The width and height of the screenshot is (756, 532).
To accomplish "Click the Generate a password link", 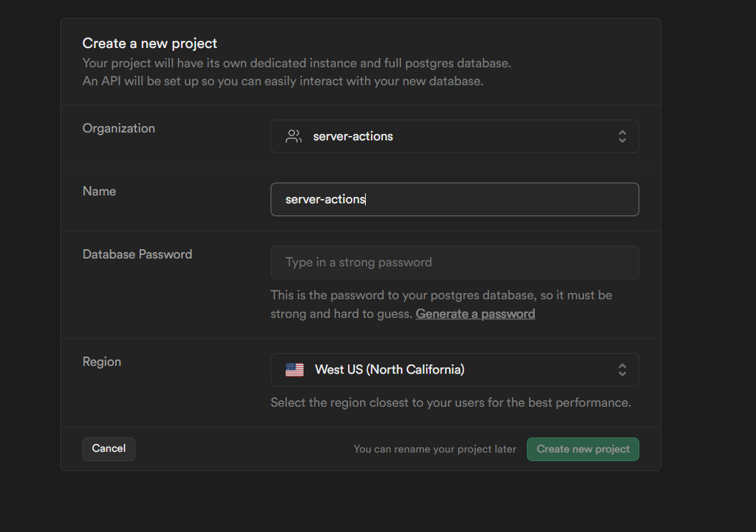I will 475,314.
